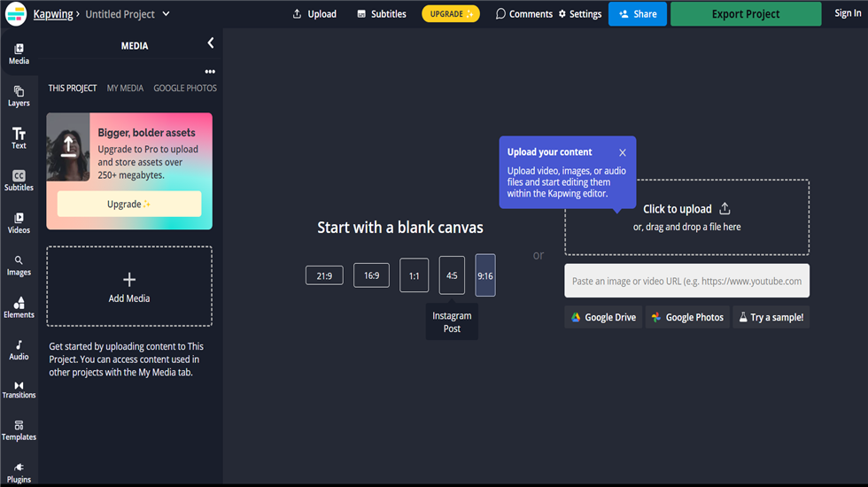Select the 1:1 canvas ratio

coord(415,275)
